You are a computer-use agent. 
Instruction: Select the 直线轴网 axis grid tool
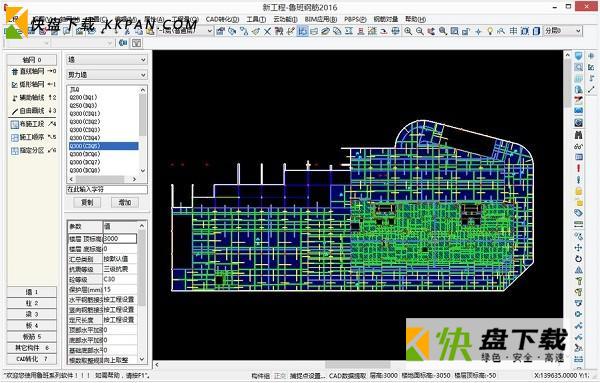click(32, 72)
